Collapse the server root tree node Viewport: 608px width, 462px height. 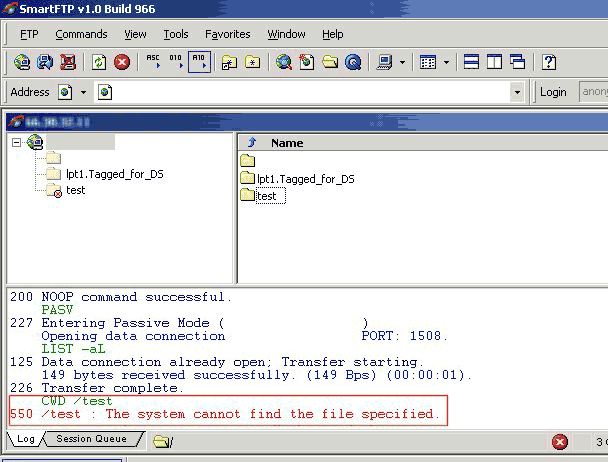click(18, 143)
